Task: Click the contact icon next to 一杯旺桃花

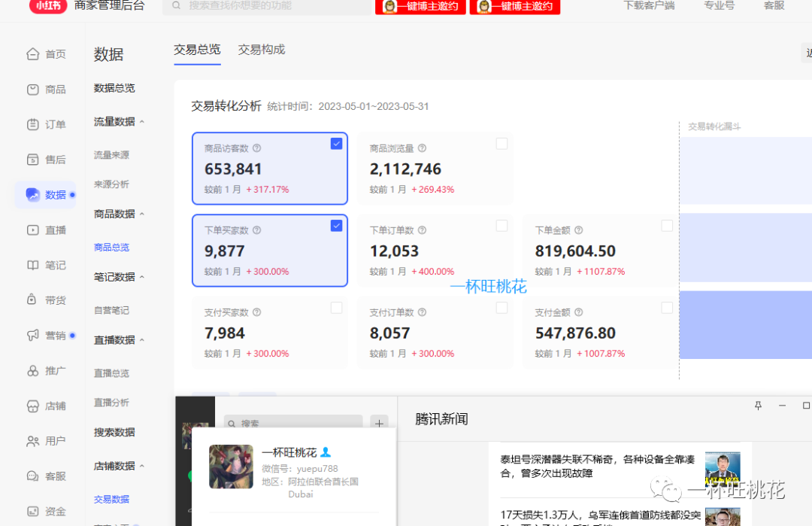Action: pos(326,452)
